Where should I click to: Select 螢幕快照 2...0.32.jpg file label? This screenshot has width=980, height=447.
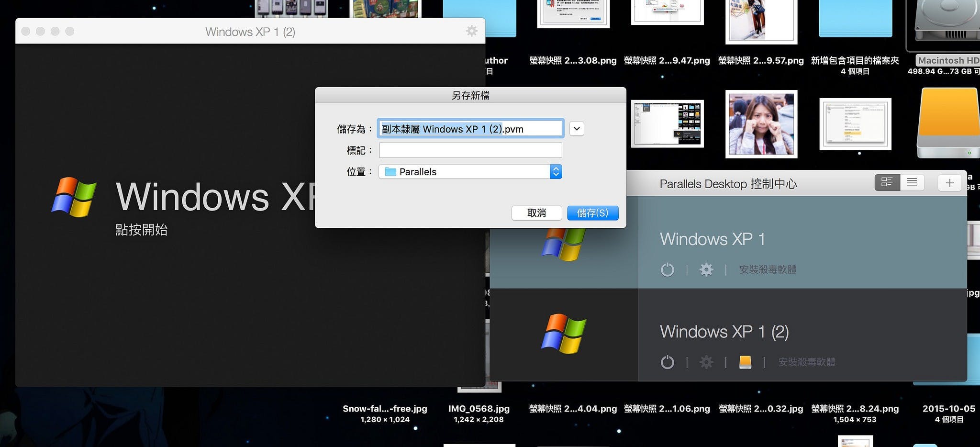tap(761, 409)
